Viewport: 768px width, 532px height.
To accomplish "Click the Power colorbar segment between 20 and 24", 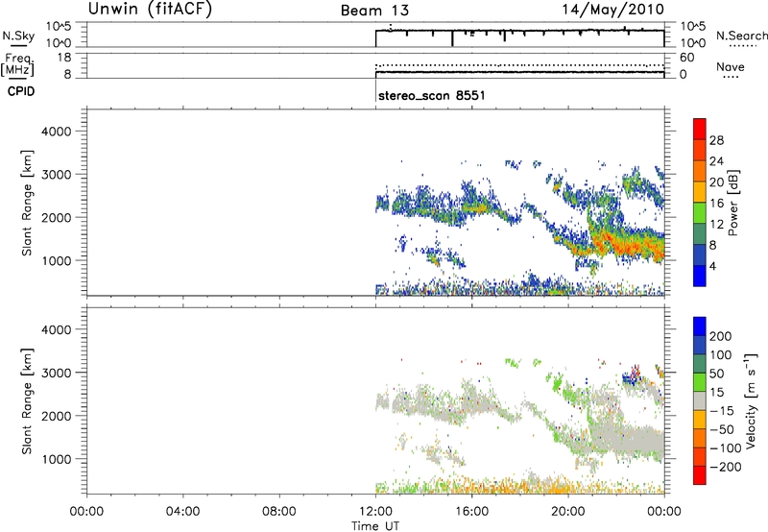I will pos(700,171).
